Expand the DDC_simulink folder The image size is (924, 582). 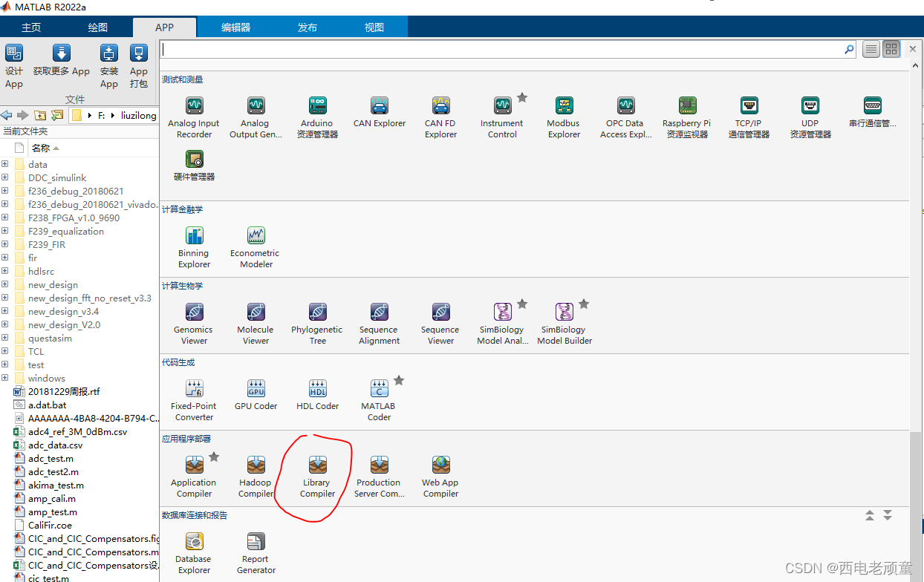tap(5, 177)
